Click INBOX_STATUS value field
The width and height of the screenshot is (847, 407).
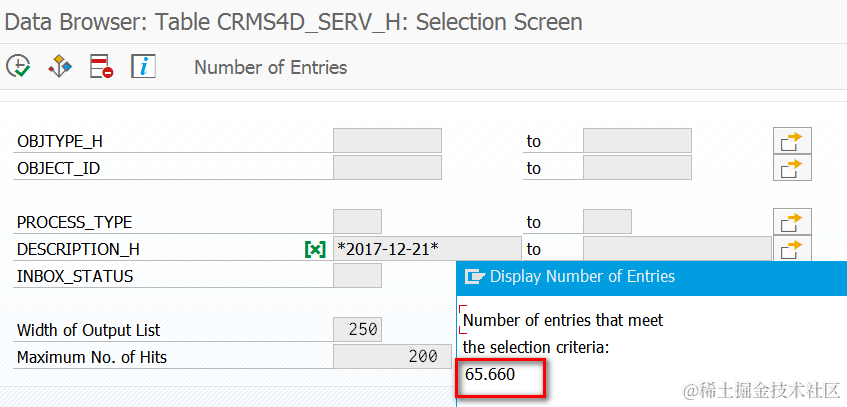(x=358, y=276)
